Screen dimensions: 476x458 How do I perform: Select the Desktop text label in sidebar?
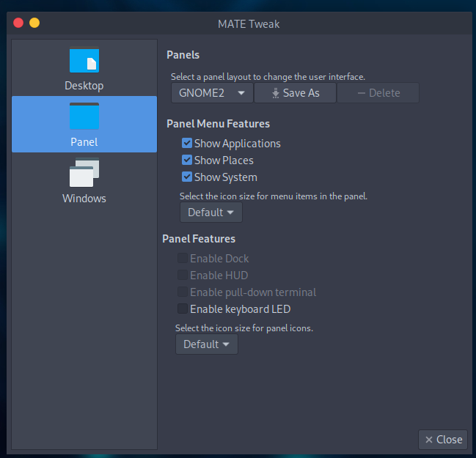84,86
